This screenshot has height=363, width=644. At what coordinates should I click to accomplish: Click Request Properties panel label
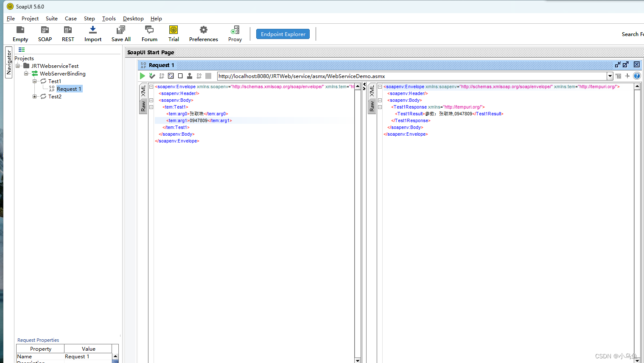click(x=38, y=340)
